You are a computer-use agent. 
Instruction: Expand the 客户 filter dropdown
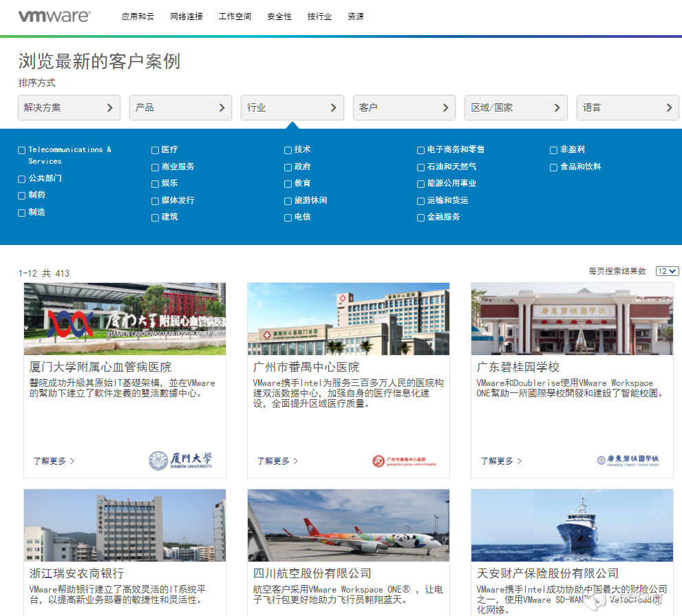[x=404, y=107]
